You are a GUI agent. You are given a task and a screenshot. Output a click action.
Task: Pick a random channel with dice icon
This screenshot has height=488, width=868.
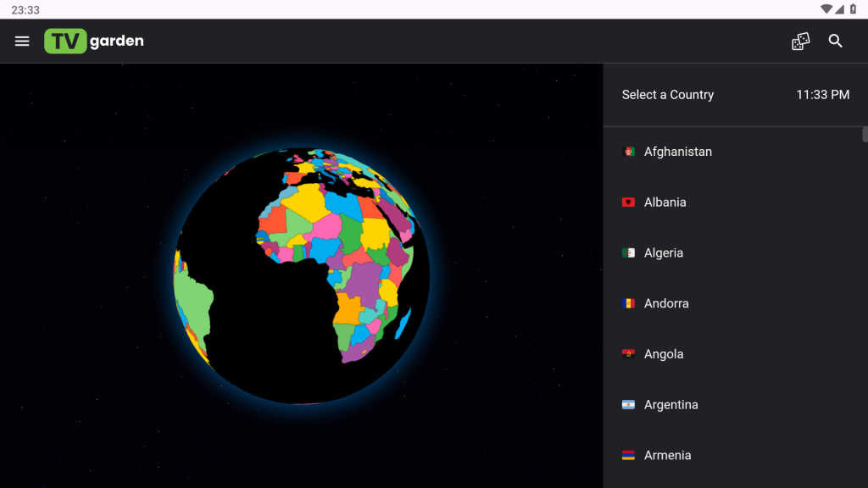[800, 41]
